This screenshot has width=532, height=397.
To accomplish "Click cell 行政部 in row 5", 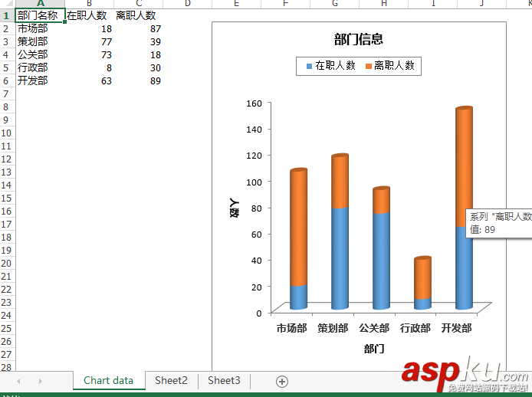I will [x=41, y=68].
